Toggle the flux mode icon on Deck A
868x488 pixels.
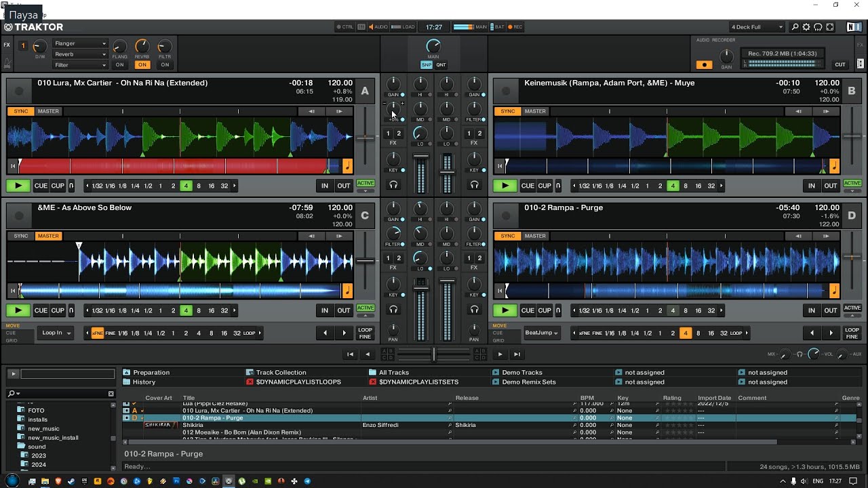tap(71, 186)
